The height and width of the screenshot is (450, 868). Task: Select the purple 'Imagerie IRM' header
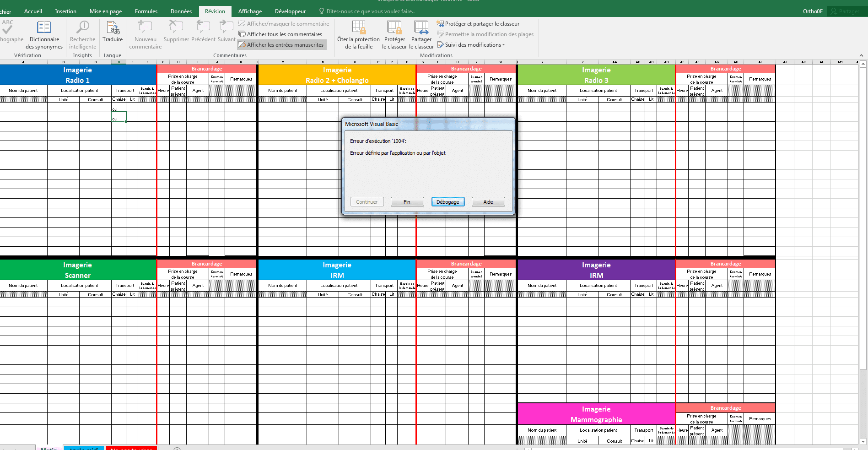tap(596, 270)
